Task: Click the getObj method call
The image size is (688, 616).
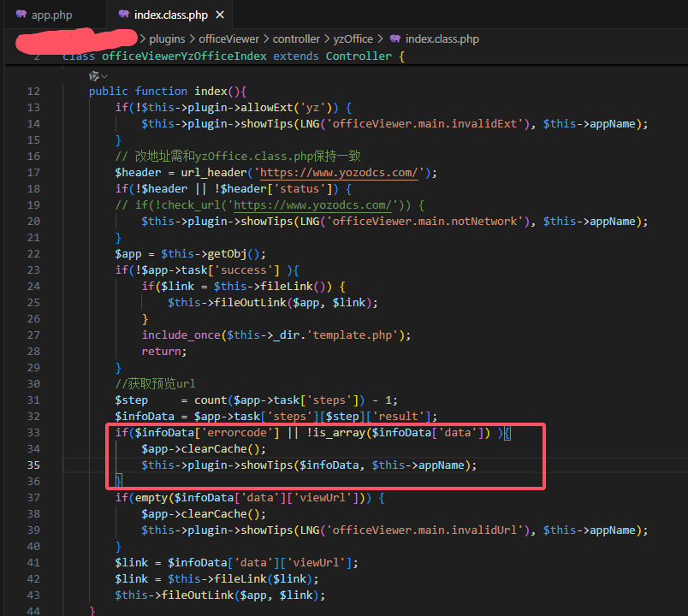Action: click(227, 253)
